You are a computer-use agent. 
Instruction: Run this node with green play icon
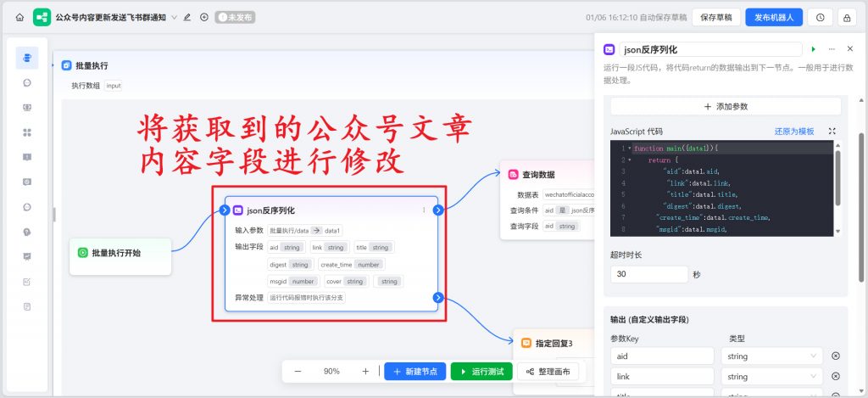[814, 49]
